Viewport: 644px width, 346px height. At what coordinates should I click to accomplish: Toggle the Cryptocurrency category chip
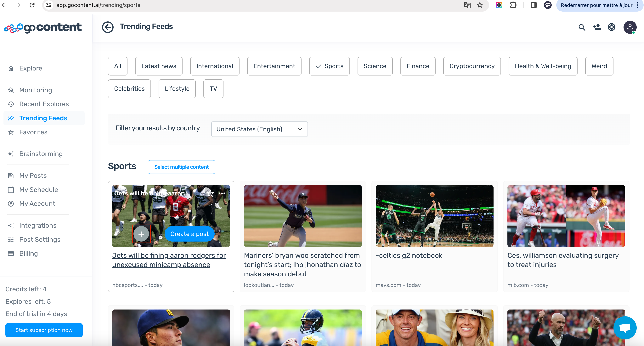472,66
